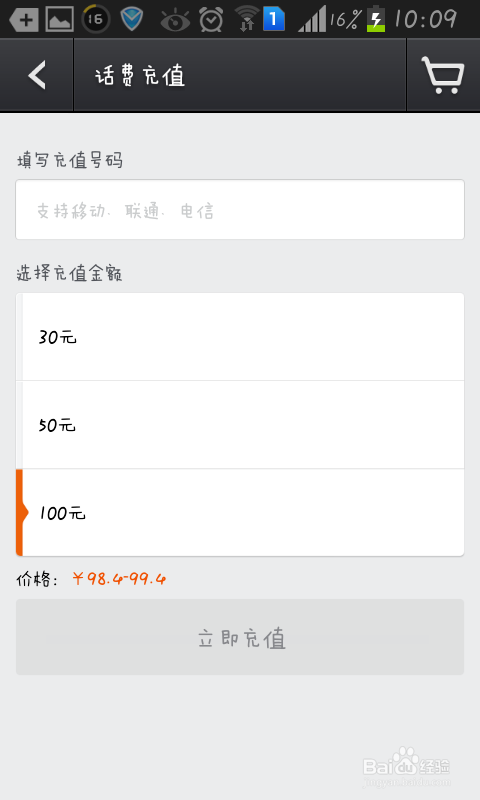Focus the phone number input field

(240, 210)
